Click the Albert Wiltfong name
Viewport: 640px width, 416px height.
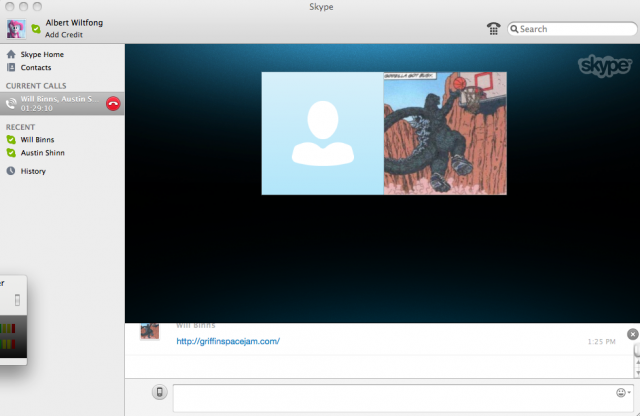[x=74, y=23]
